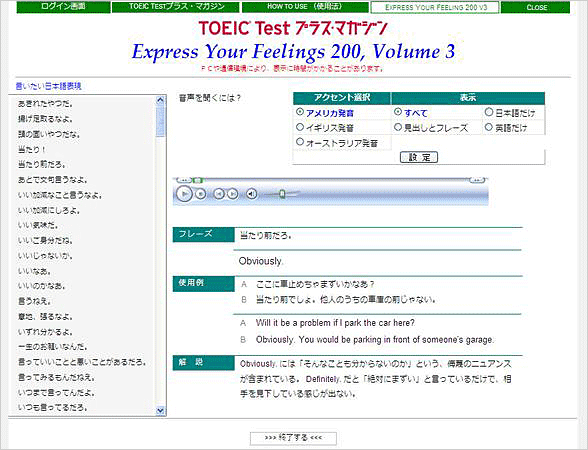Select phrase あきれたやつだ。

click(x=45, y=104)
